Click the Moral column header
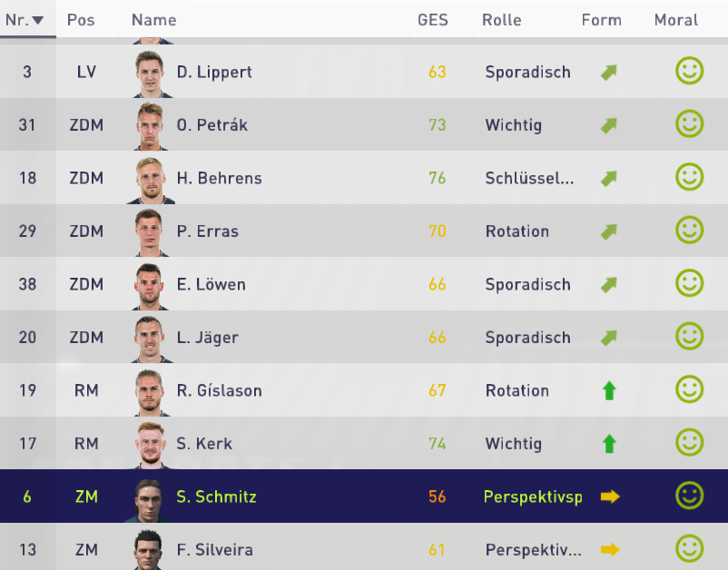This screenshot has height=570, width=728. click(x=676, y=20)
